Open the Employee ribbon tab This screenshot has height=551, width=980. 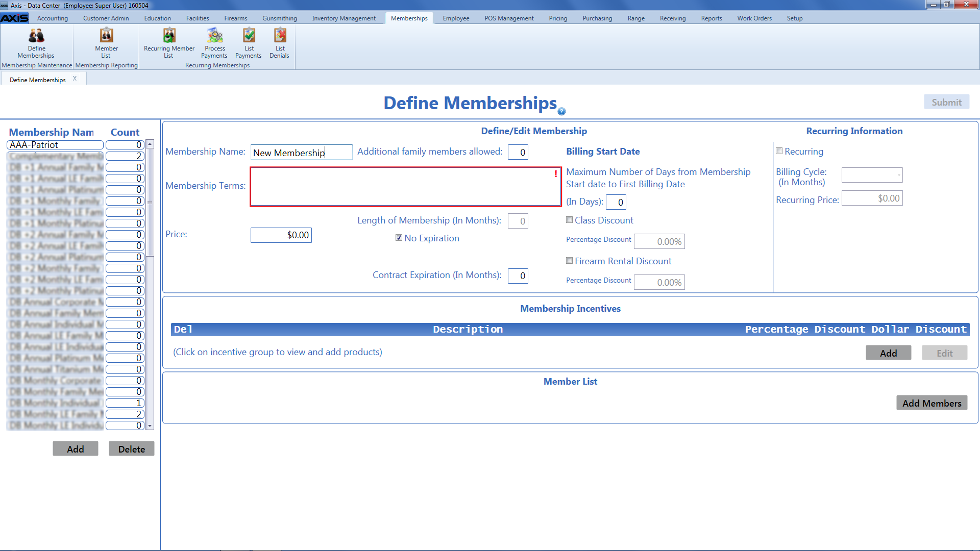pos(456,18)
